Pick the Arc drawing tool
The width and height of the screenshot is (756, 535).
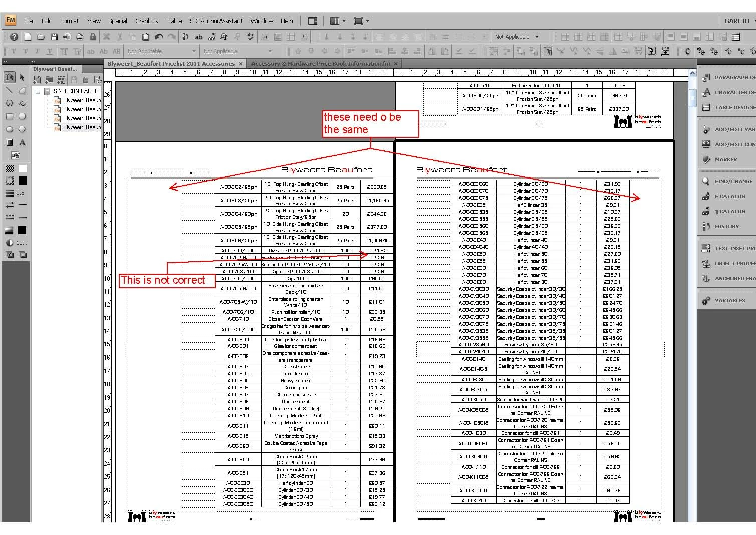pyautogui.click(x=22, y=90)
